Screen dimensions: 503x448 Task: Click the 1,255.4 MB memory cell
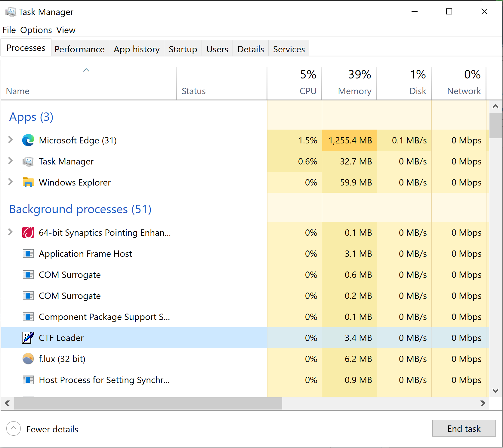click(x=349, y=140)
